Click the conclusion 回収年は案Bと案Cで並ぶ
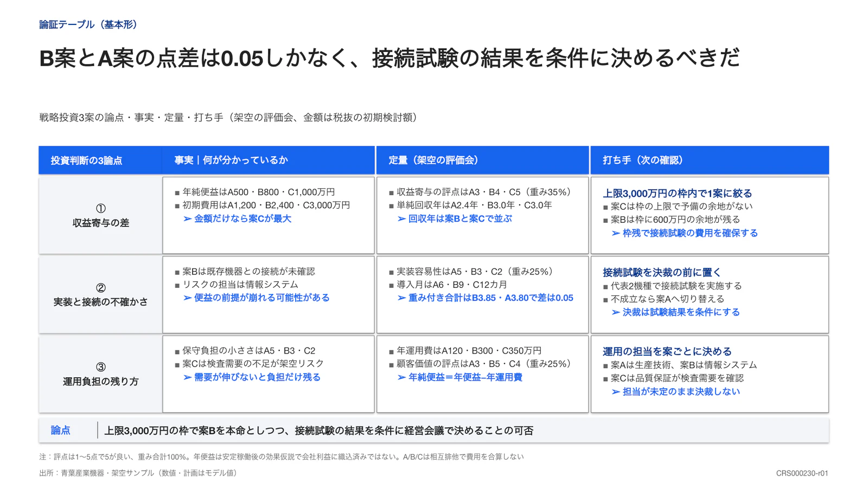Screen dimensions: 868x488 tap(455, 219)
